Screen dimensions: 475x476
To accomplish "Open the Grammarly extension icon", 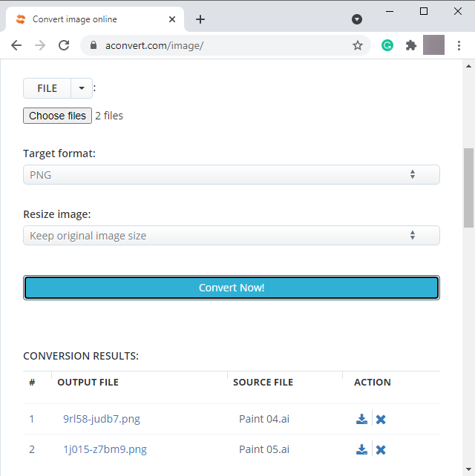I will click(x=387, y=45).
